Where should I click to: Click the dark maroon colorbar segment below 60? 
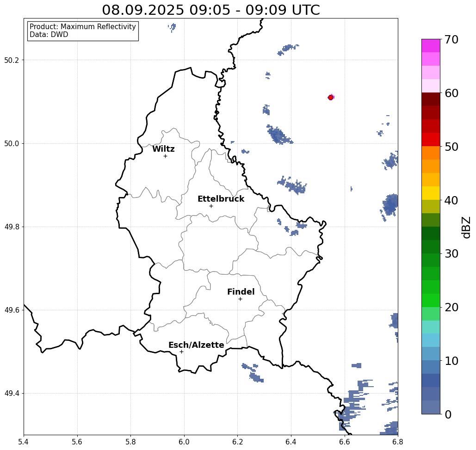click(x=431, y=99)
